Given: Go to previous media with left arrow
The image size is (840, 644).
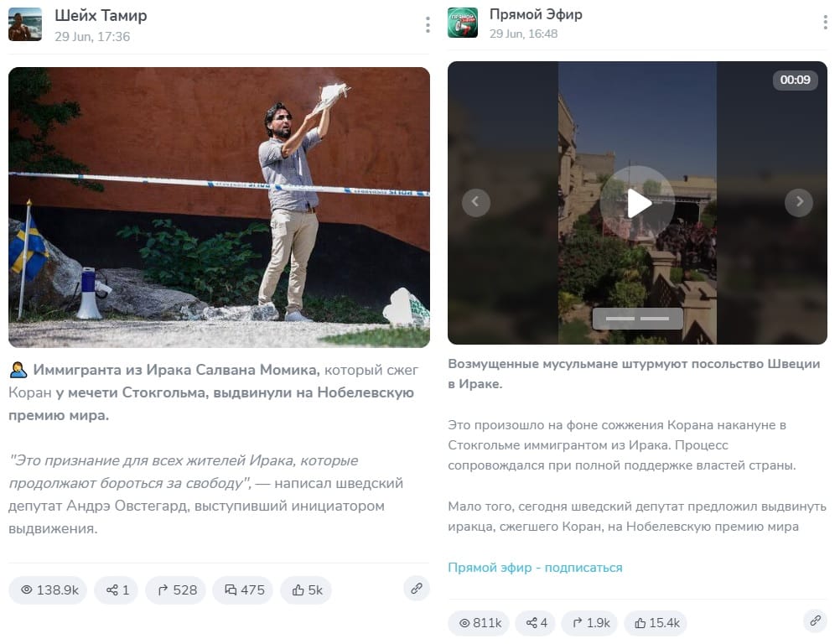Looking at the screenshot, I should coord(475,202).
